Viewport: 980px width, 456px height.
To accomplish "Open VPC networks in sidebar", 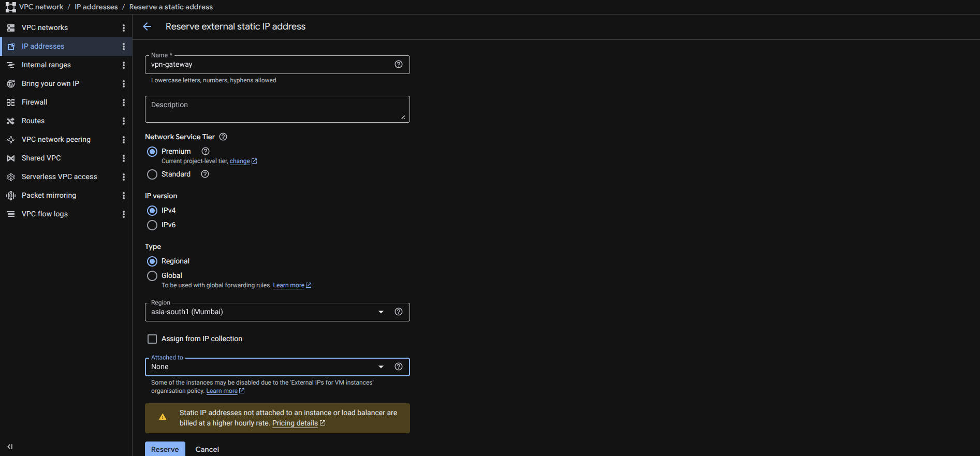I will pyautogui.click(x=45, y=28).
